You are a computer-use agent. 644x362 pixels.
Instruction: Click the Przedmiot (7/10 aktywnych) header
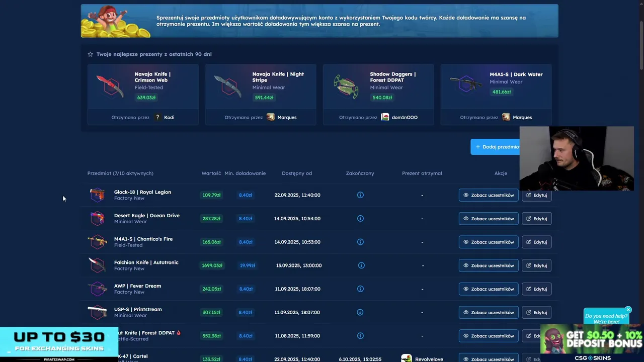tap(120, 173)
